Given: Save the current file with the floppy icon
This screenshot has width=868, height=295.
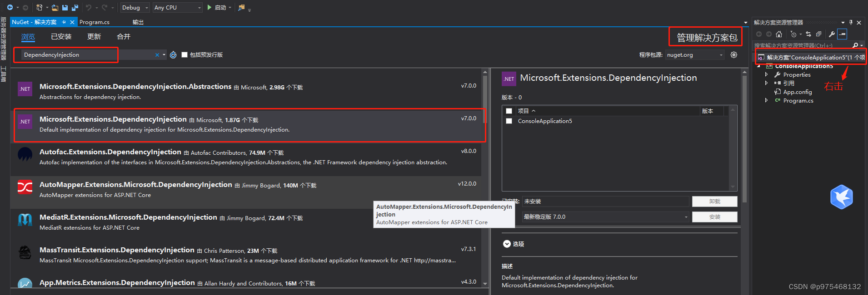Looking at the screenshot, I should 65,7.
